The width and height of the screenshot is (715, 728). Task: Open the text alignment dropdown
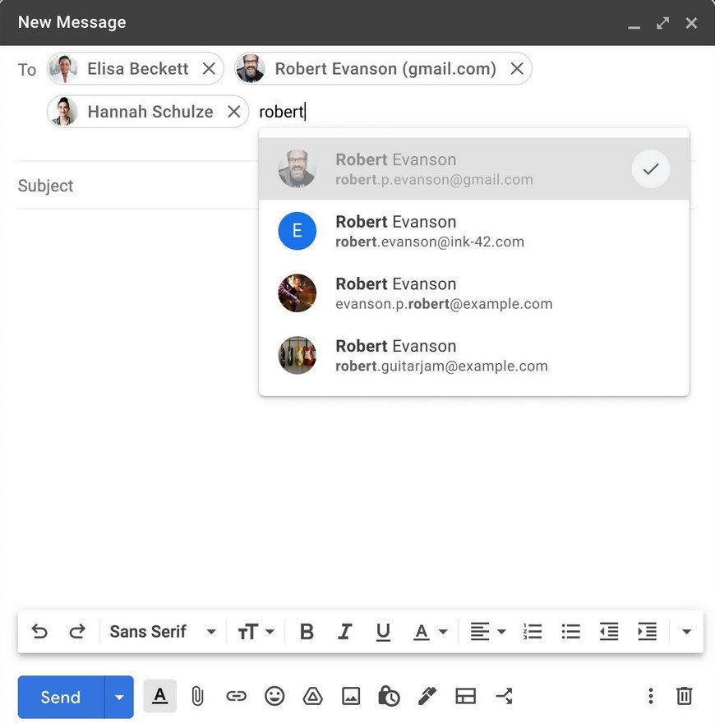coord(487,631)
